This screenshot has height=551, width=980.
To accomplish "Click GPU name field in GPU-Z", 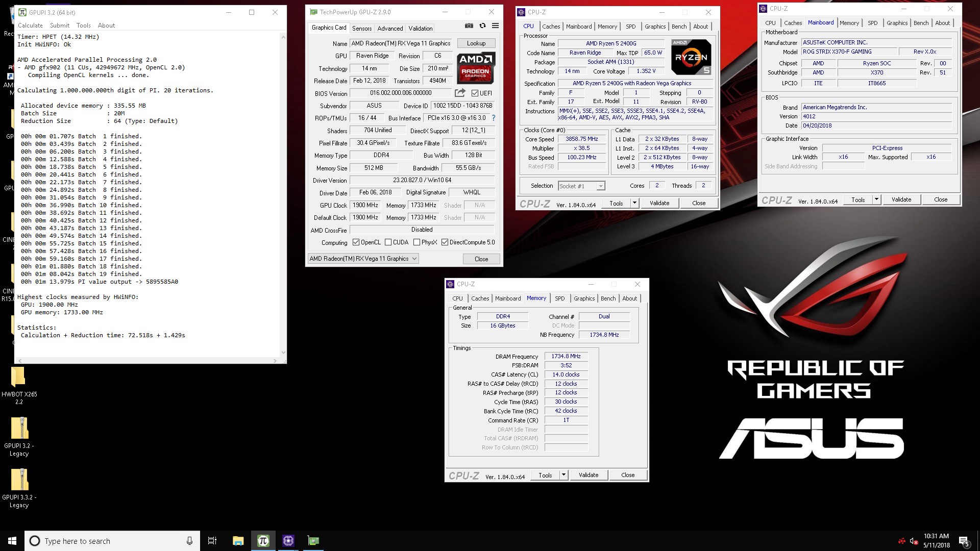I will tap(401, 43).
